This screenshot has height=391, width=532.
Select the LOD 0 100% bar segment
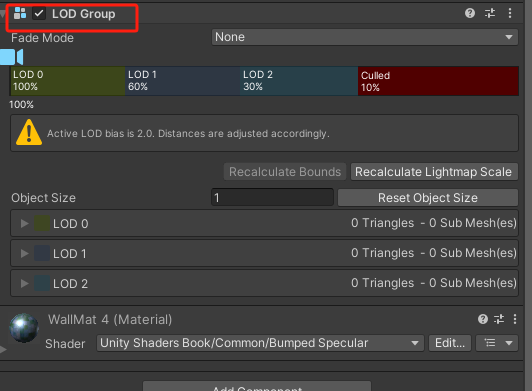pos(68,81)
